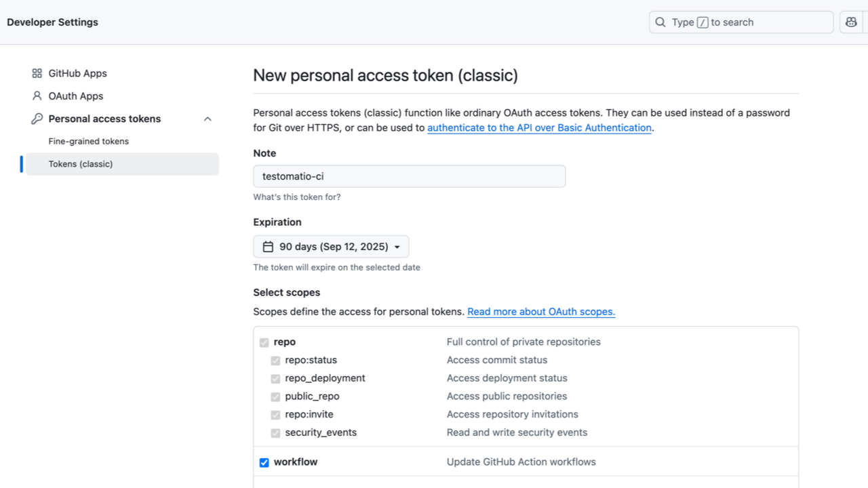Open GitHub Copilot from the top bar
Image resolution: width=868 pixels, height=488 pixels.
tap(850, 22)
